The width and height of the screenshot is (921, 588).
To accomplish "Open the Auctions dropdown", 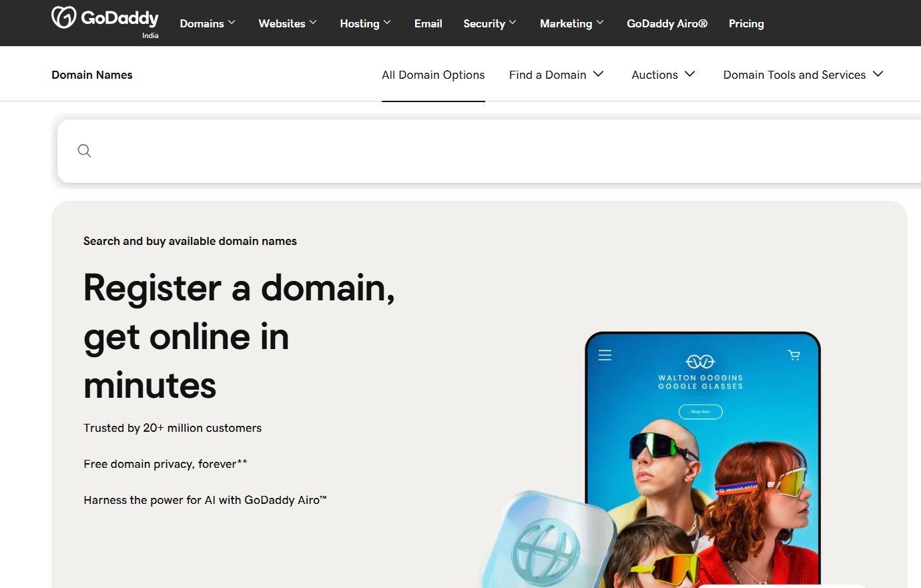I will point(663,75).
